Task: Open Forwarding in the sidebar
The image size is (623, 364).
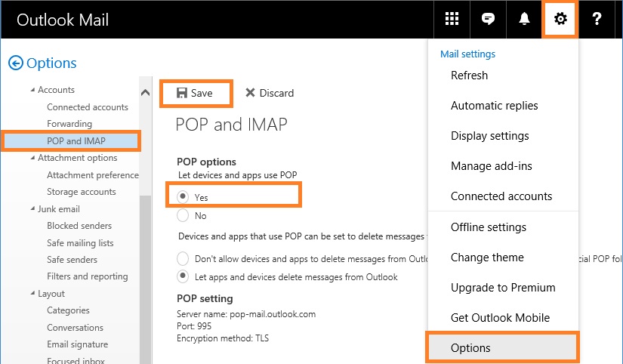Action: (x=69, y=124)
